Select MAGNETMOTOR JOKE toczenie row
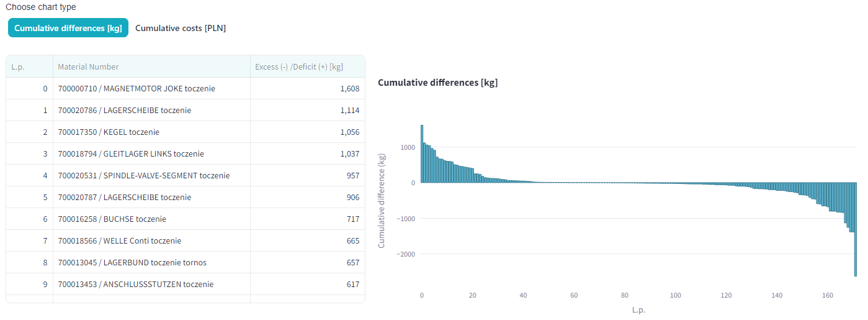The image size is (868, 320). 186,89
